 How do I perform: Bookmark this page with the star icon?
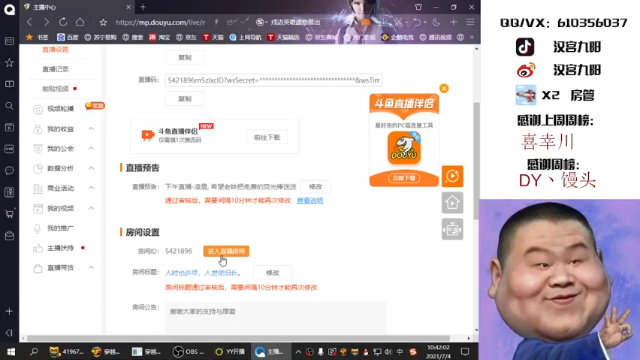coord(103,22)
